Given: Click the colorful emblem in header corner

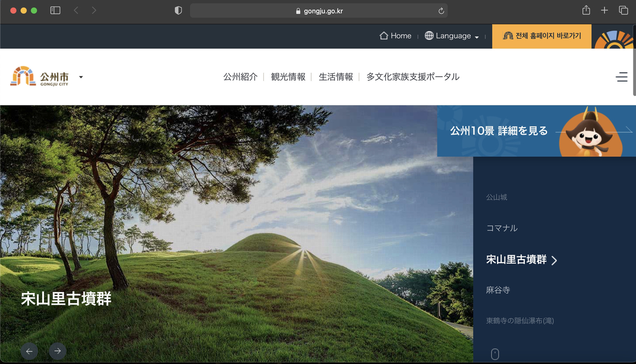Looking at the screenshot, I should point(614,38).
